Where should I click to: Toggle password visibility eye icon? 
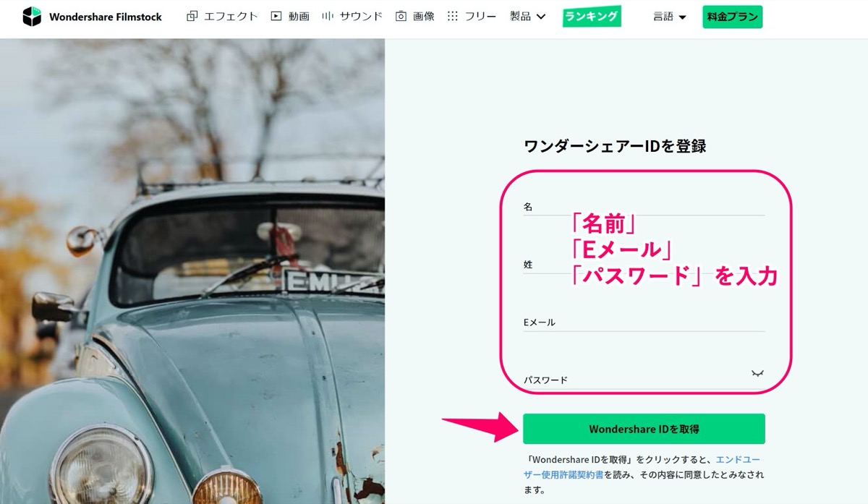tap(757, 373)
